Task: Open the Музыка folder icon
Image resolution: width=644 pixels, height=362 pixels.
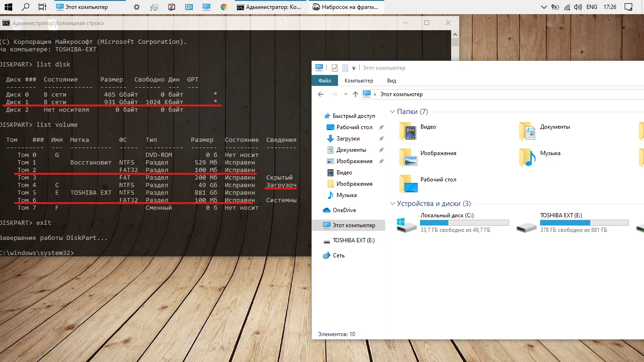Action: 528,158
